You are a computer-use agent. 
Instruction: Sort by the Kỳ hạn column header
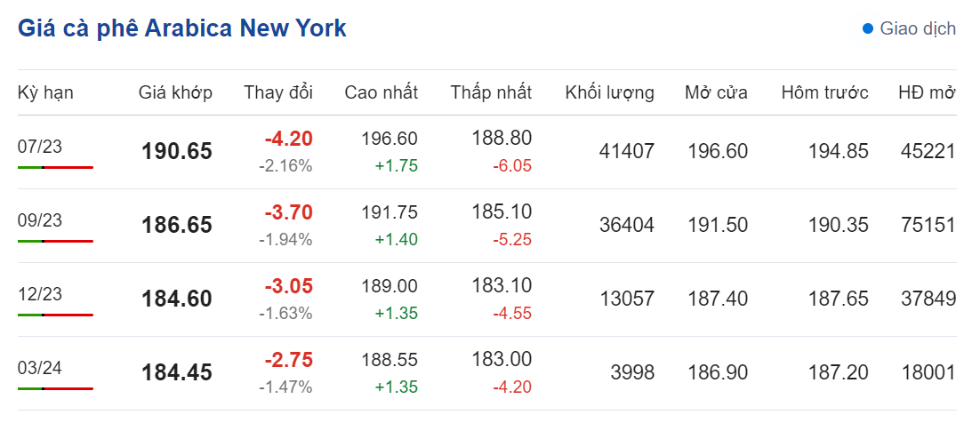click(x=45, y=92)
